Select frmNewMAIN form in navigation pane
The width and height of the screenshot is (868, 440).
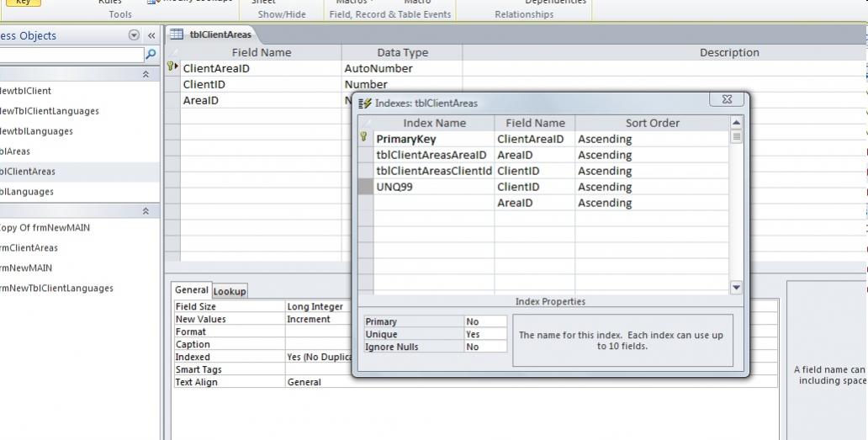pos(26,268)
